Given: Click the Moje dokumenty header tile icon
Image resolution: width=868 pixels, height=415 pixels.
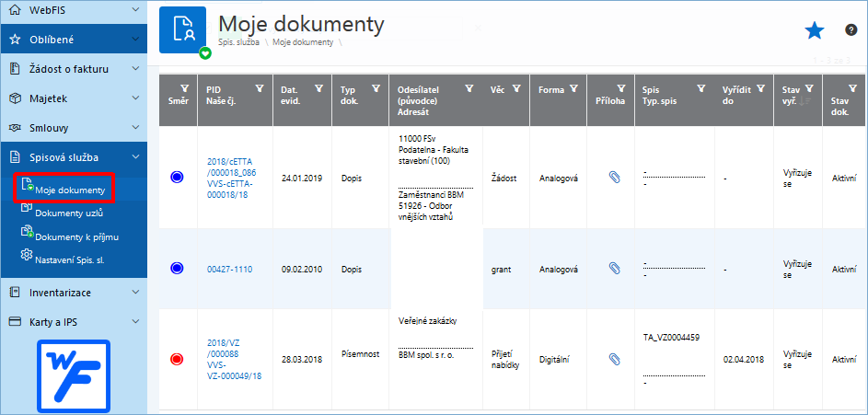Looking at the screenshot, I should (182, 29).
